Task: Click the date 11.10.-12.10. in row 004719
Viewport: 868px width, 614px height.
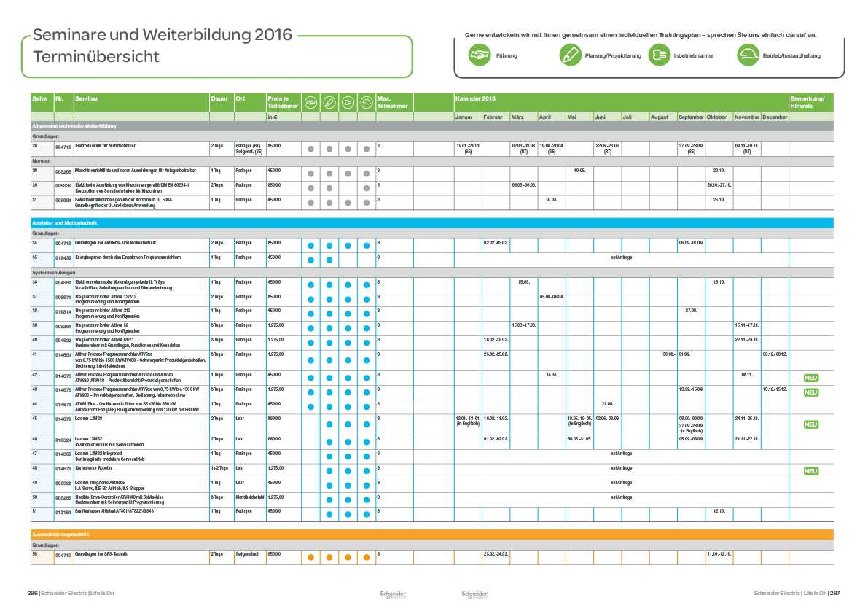Action: click(719, 553)
